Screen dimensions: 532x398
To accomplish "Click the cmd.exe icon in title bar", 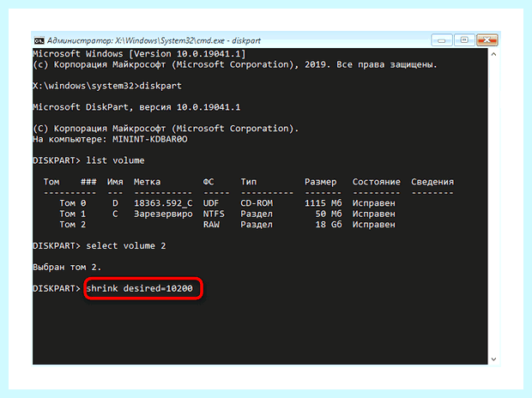I will 39,40.
